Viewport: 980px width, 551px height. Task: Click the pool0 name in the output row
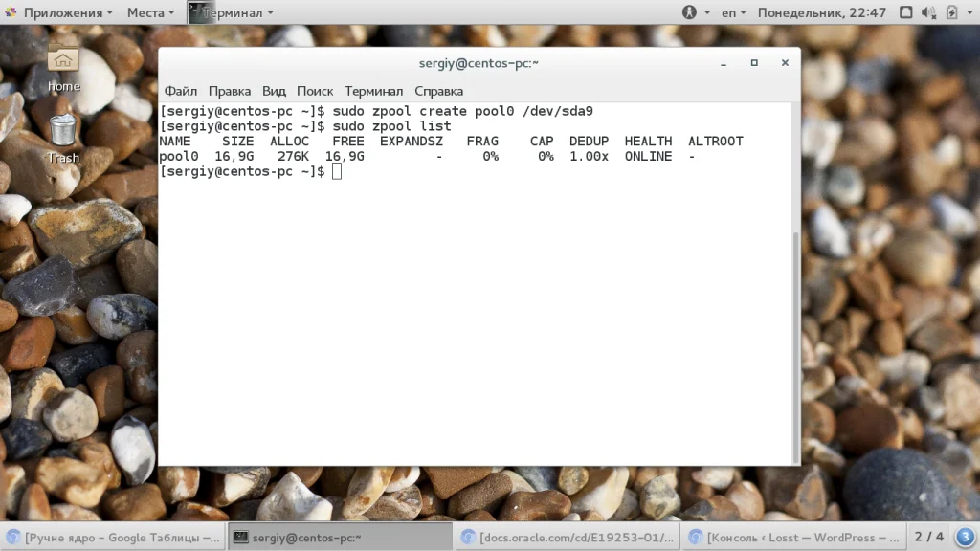(179, 156)
